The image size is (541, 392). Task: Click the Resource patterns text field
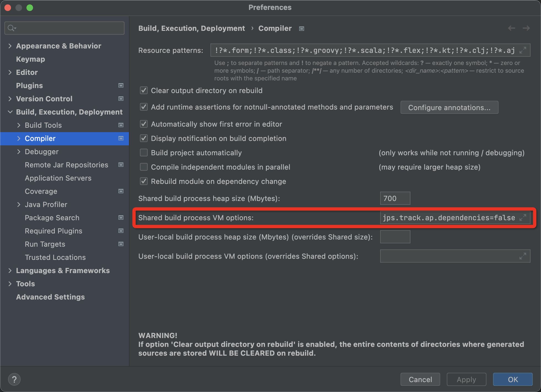tap(370, 50)
